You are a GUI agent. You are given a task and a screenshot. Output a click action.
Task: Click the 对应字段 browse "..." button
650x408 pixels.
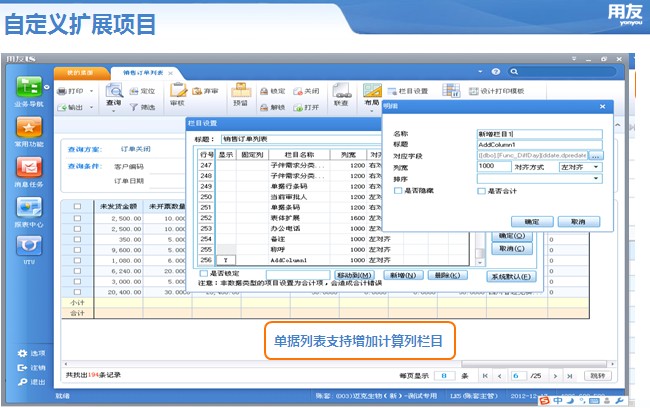596,155
